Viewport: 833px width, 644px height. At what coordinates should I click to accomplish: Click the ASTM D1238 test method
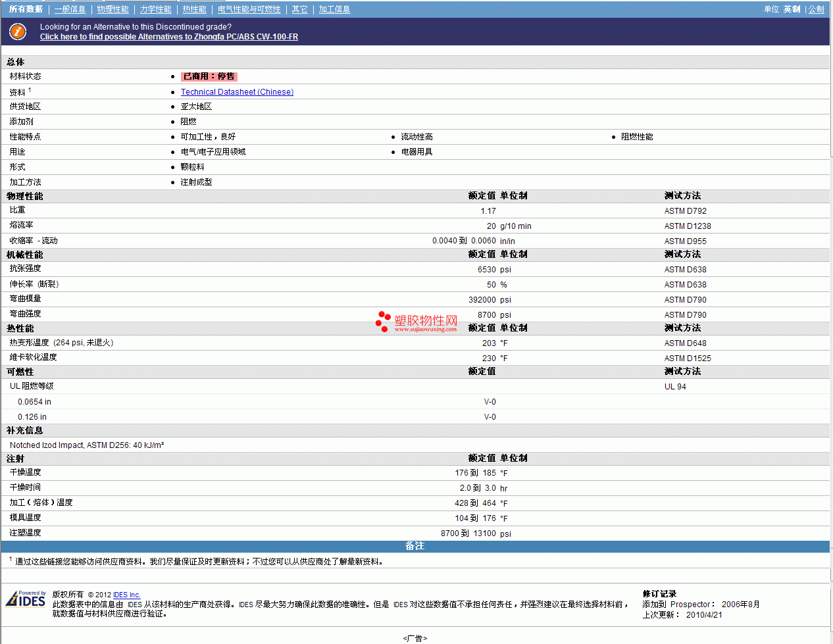tap(688, 226)
